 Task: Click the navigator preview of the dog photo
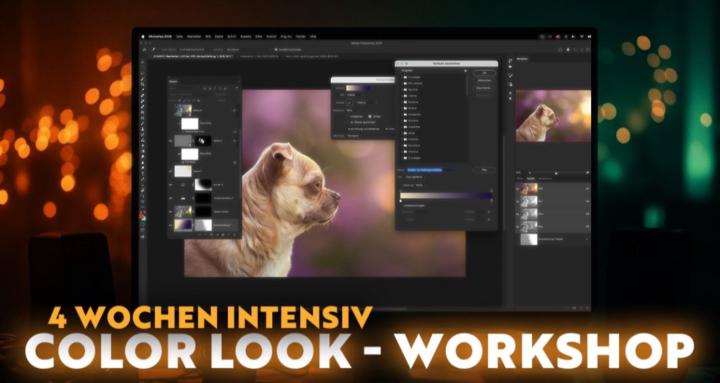click(553, 116)
